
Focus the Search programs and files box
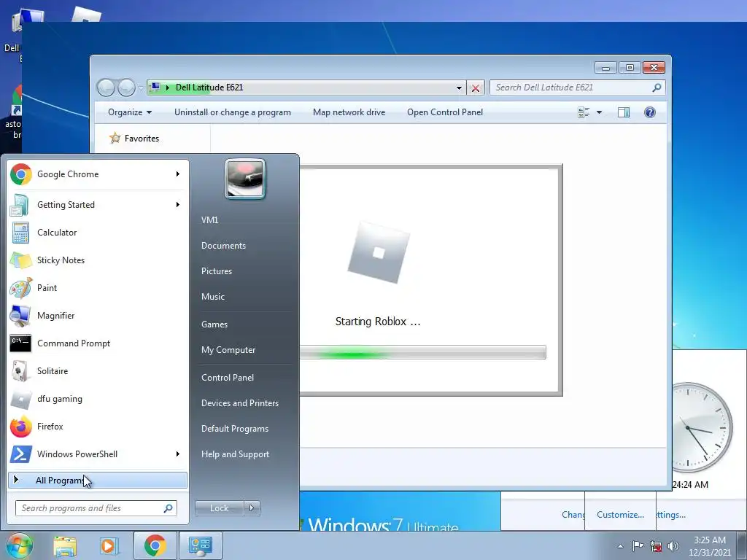(96, 508)
